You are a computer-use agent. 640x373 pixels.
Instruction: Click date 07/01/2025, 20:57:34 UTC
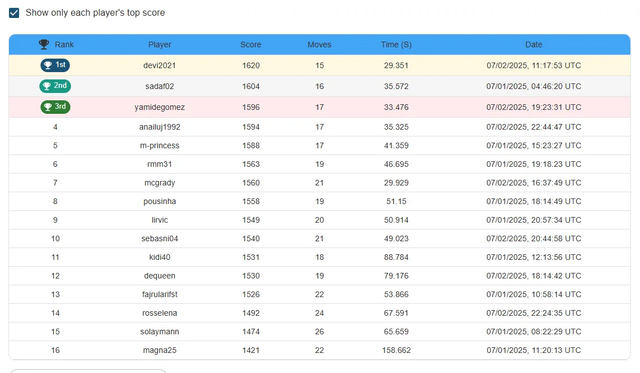(x=533, y=220)
